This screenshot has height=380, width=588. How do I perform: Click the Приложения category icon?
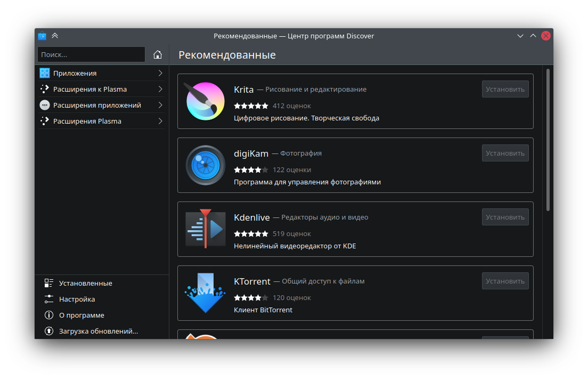tap(45, 73)
